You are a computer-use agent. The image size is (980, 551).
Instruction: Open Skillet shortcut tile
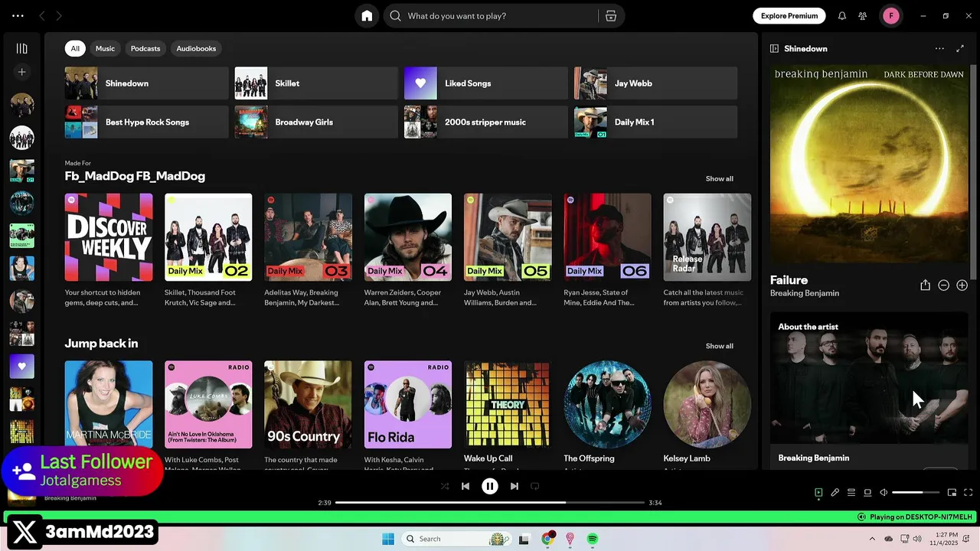[316, 83]
